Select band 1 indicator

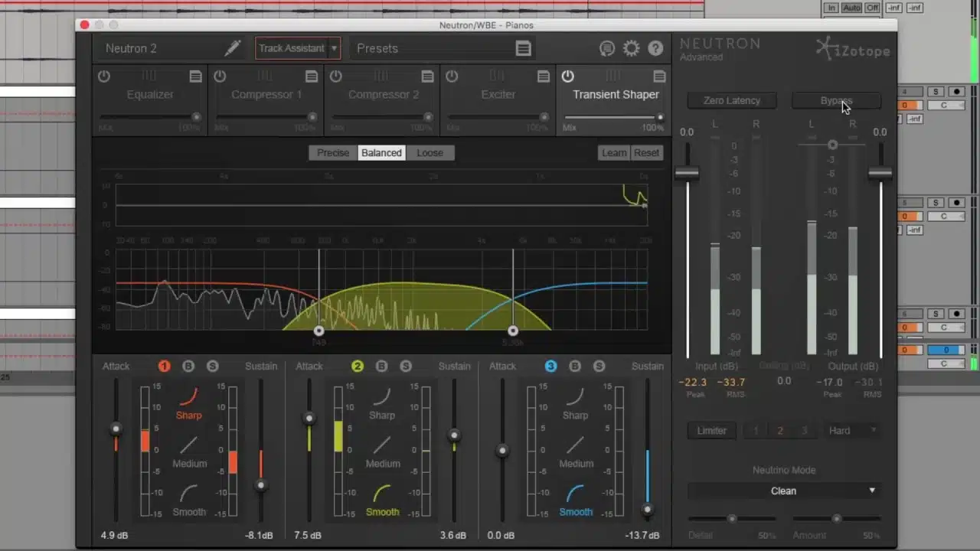(x=164, y=367)
